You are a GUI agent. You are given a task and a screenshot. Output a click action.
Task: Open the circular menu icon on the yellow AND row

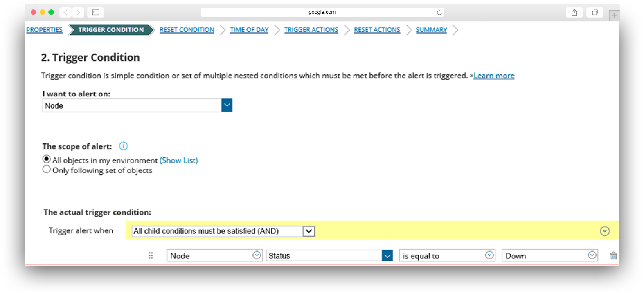click(x=605, y=231)
